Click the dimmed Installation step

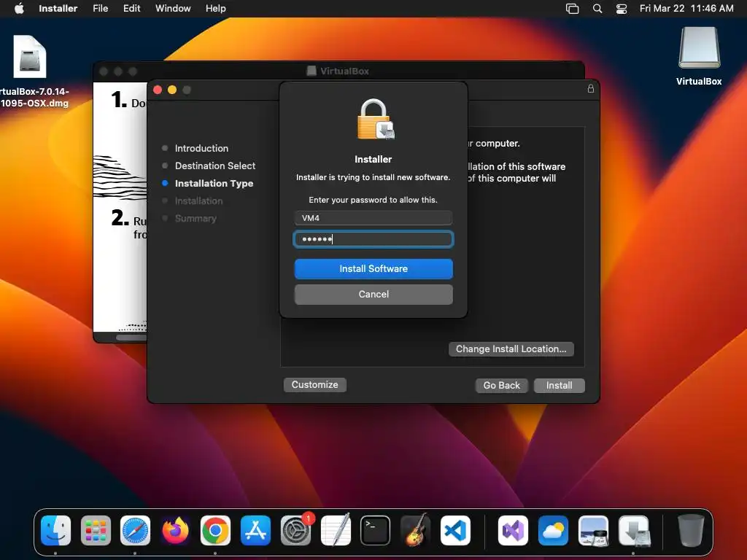click(198, 201)
